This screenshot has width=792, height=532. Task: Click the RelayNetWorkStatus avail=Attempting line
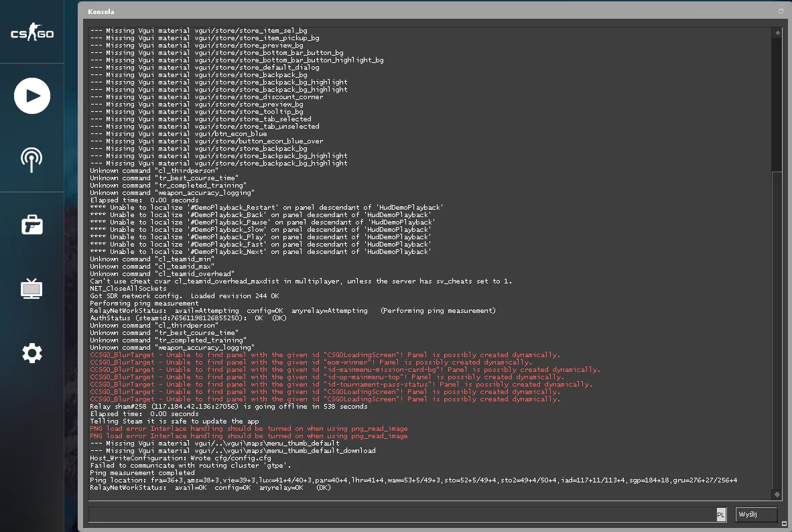293,311
